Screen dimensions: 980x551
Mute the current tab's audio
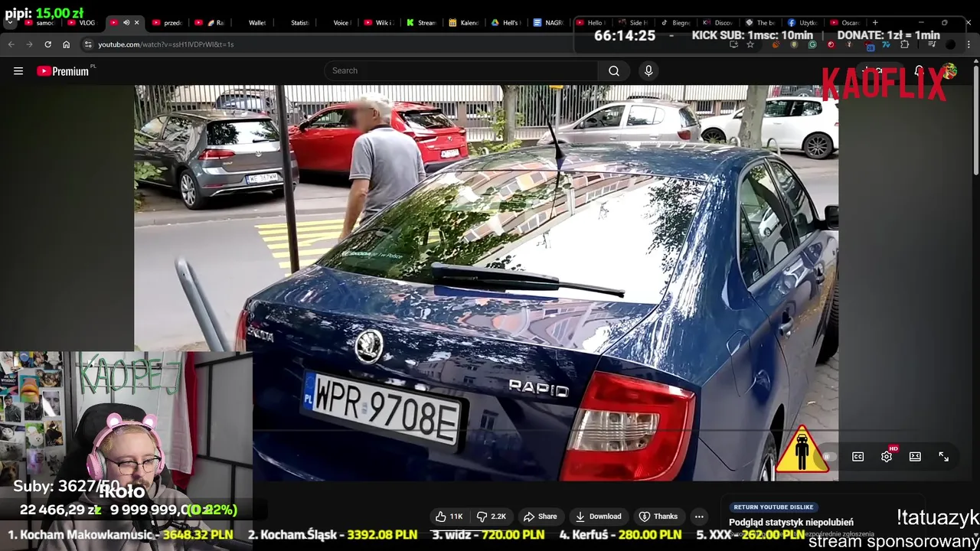[x=126, y=23]
